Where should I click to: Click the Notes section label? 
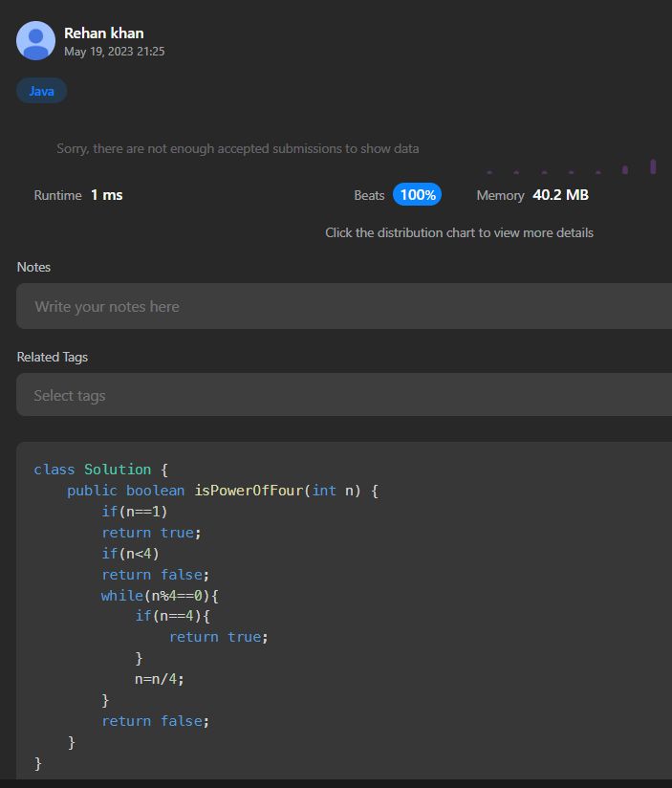click(x=33, y=267)
